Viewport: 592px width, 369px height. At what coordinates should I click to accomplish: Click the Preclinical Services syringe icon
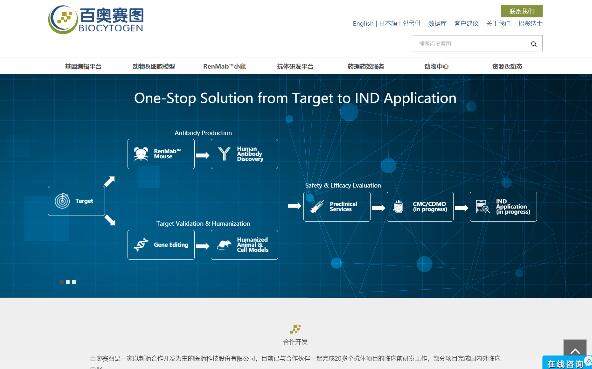[317, 207]
